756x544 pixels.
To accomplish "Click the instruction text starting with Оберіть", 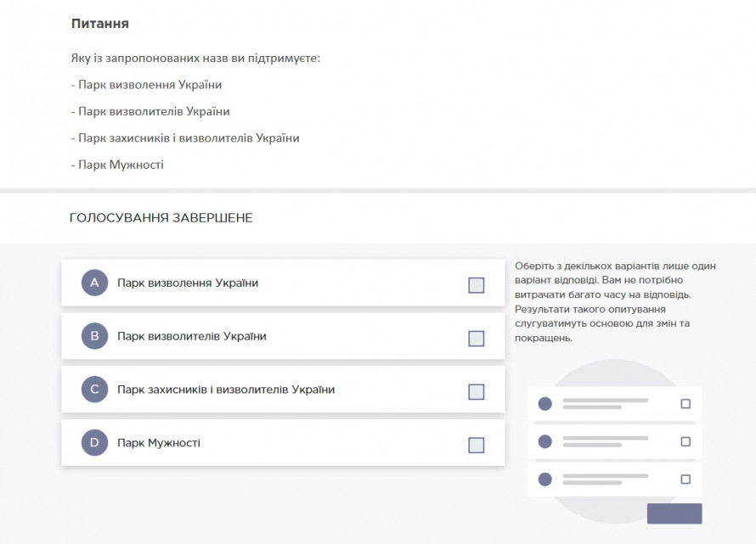I will (x=615, y=301).
